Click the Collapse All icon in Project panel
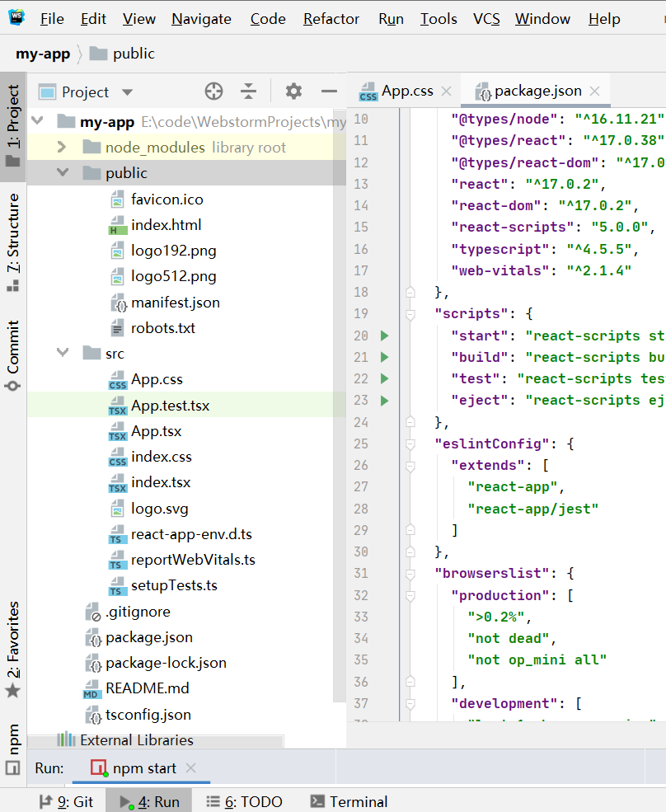This screenshot has height=812, width=666. click(249, 92)
